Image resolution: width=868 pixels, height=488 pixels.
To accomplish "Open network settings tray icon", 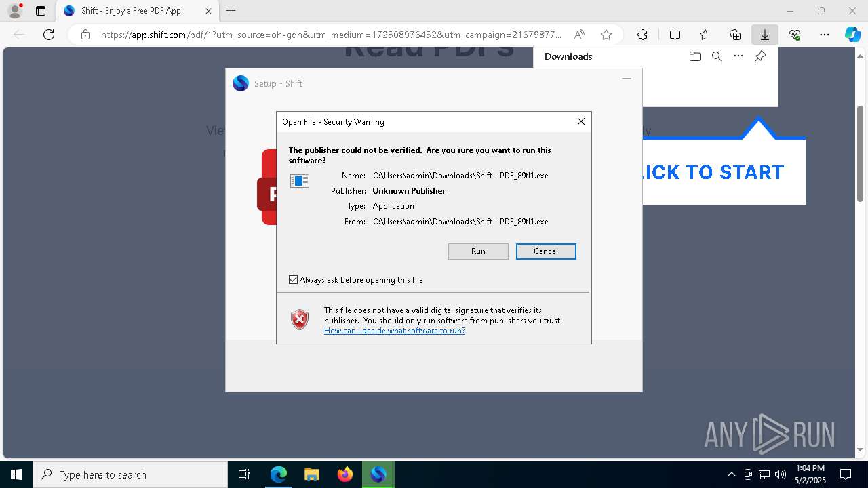I will [x=764, y=474].
